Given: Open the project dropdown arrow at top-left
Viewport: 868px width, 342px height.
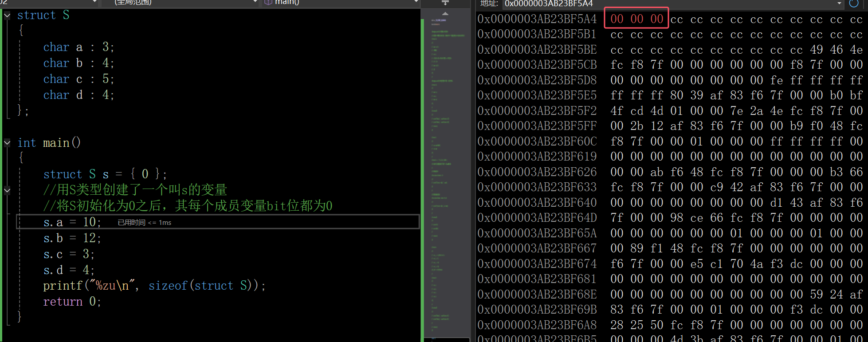Looking at the screenshot, I should 94,2.
